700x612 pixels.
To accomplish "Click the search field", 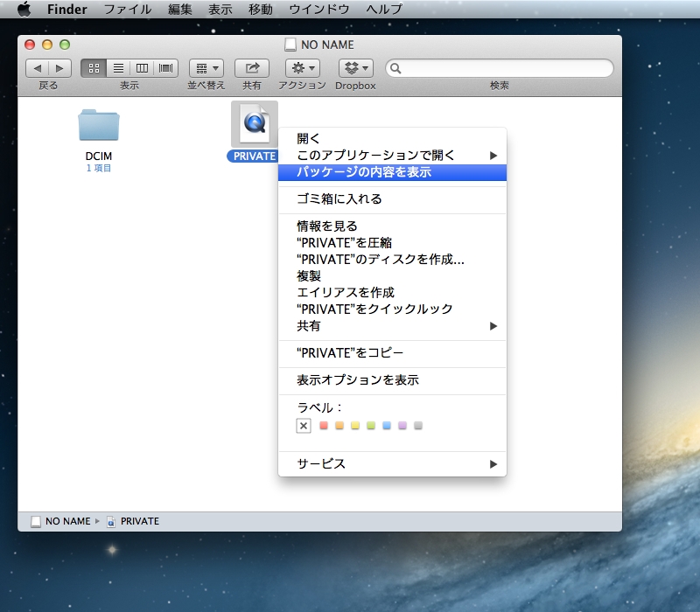I will [x=499, y=68].
